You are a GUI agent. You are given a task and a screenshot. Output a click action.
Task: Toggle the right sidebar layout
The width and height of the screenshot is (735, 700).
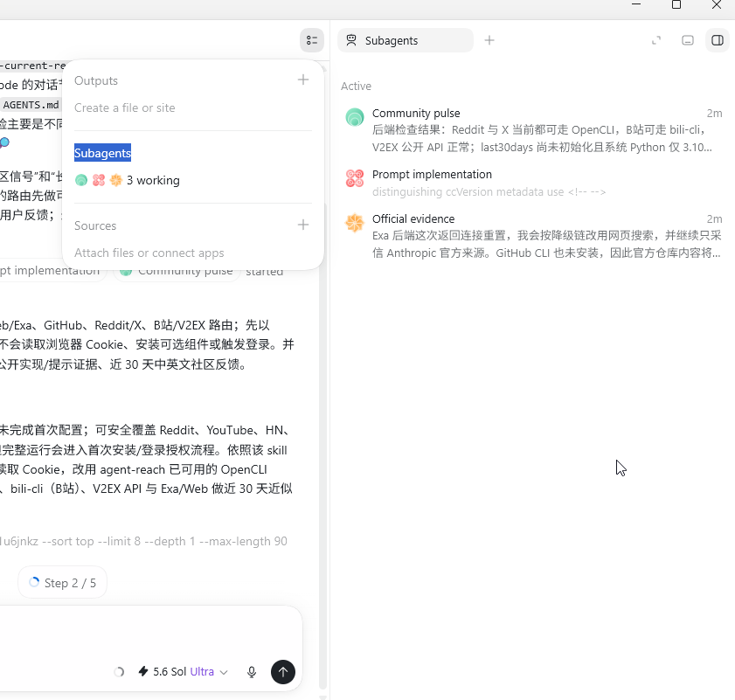coord(718,40)
